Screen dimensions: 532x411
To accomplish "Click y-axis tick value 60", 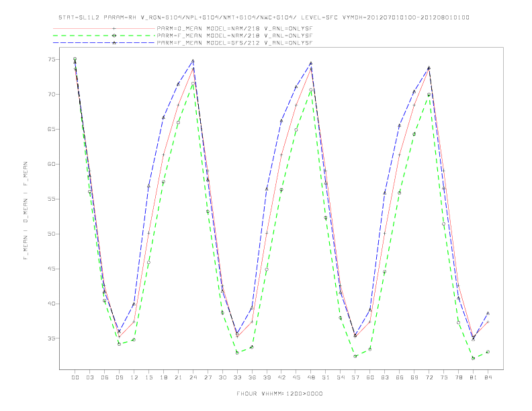I will coord(52,164).
